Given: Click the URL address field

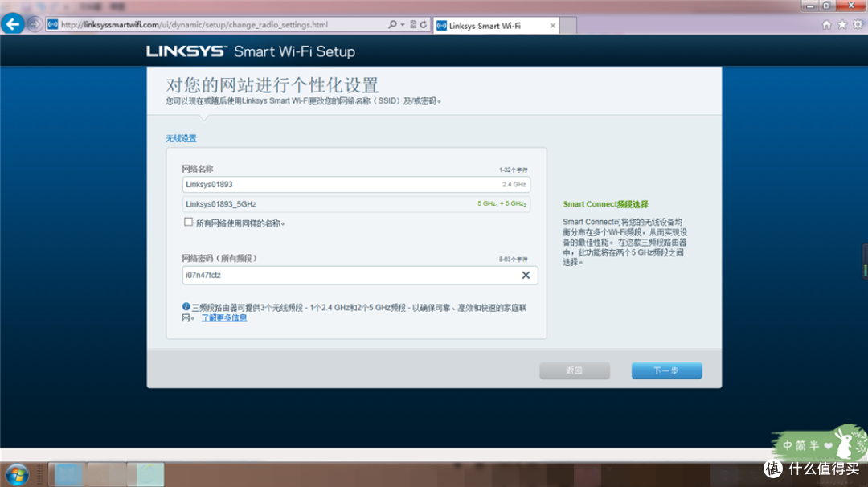Looking at the screenshot, I should (x=222, y=24).
